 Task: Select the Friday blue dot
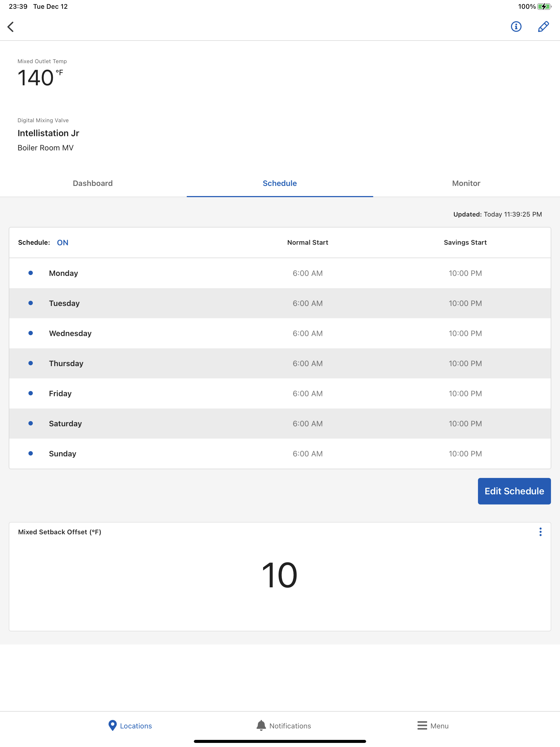tap(30, 393)
